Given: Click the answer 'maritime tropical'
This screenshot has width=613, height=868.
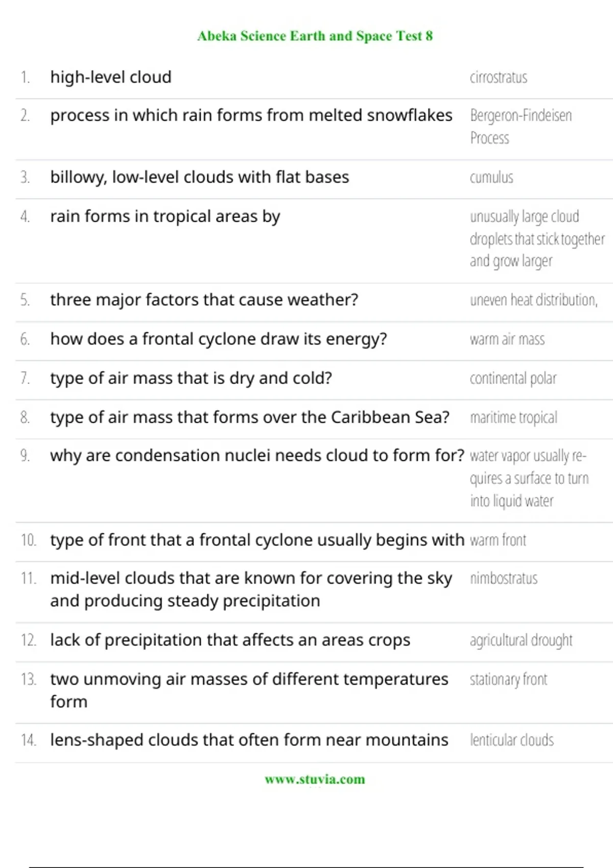Looking at the screenshot, I should coord(513,418).
